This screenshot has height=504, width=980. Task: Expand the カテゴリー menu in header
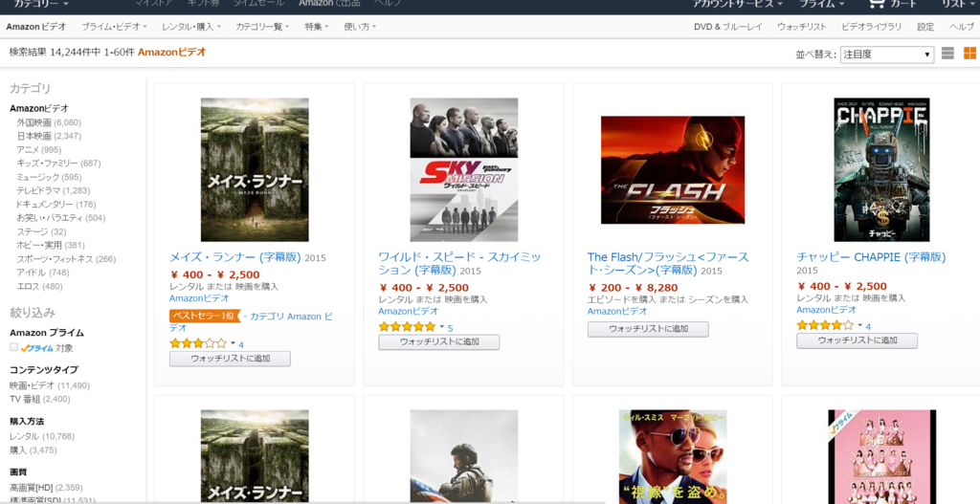pos(41,4)
